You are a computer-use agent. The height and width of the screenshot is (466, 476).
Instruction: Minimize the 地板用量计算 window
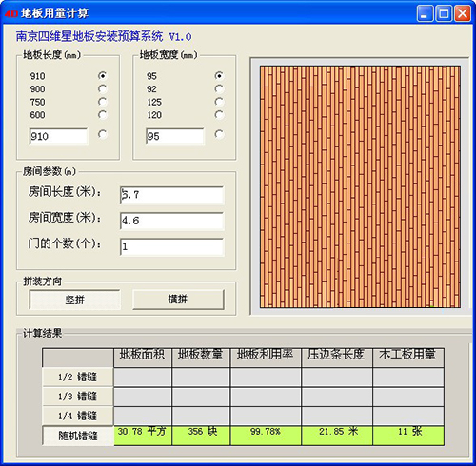[x=425, y=14]
